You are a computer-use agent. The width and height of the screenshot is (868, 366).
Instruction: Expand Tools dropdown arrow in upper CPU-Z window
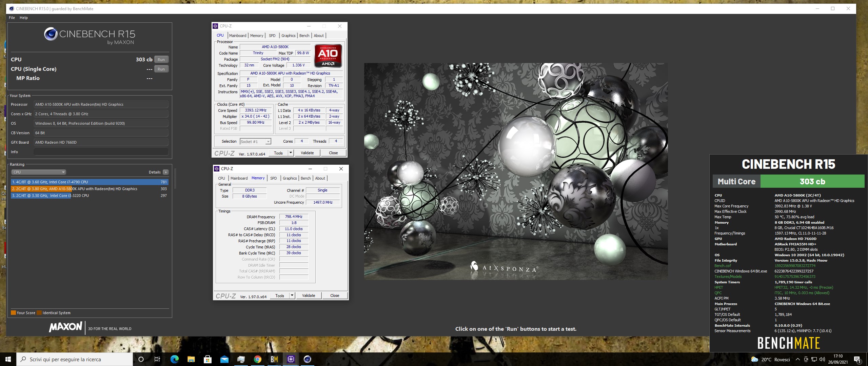291,153
